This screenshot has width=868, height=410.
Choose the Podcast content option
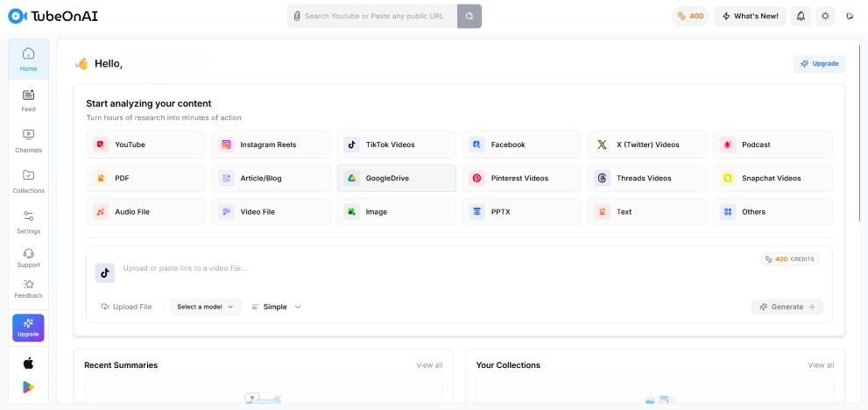coord(773,145)
